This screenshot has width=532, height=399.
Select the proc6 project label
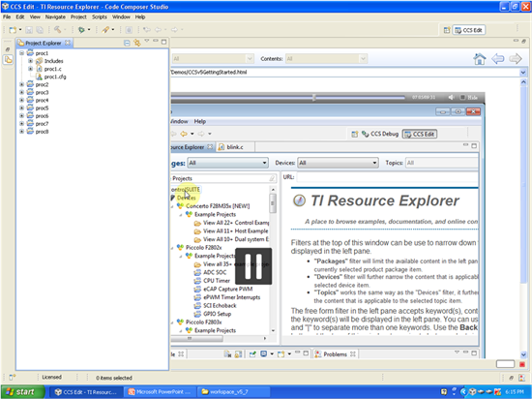[42, 116]
